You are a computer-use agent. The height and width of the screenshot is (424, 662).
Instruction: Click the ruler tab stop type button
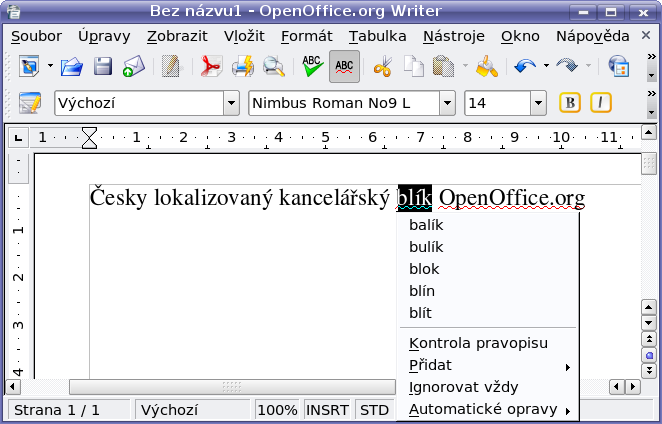pos(18,138)
